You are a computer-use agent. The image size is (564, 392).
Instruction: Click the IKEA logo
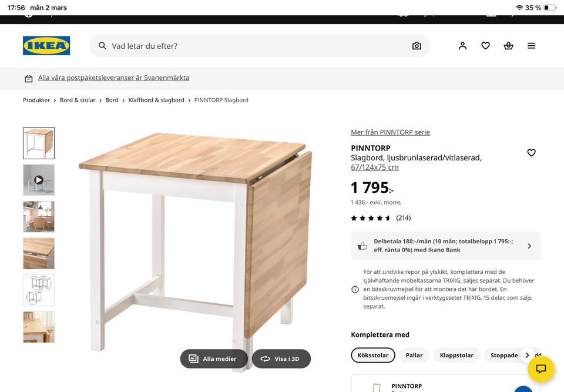pos(46,45)
